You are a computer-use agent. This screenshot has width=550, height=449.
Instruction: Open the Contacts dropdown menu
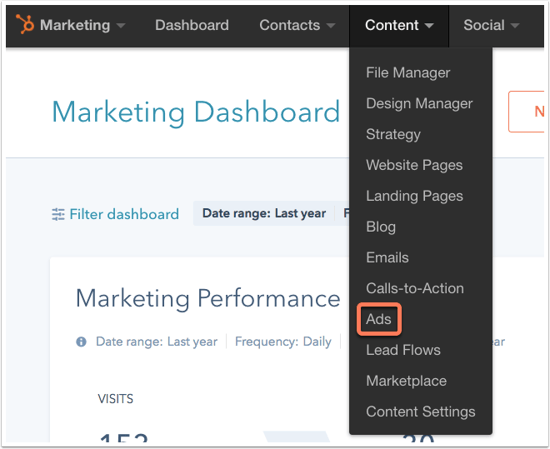pos(297,25)
